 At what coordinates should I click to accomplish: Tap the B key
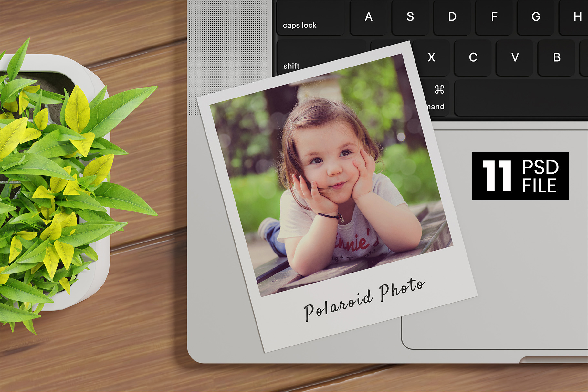coord(557,58)
